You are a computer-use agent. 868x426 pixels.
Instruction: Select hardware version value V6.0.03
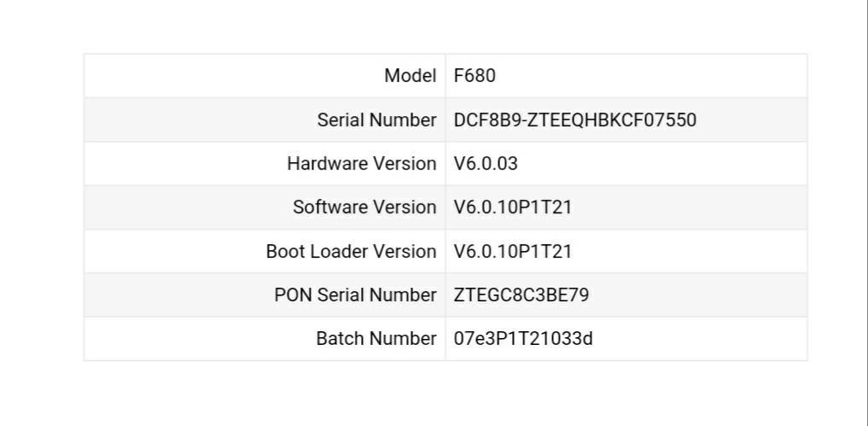coord(486,164)
